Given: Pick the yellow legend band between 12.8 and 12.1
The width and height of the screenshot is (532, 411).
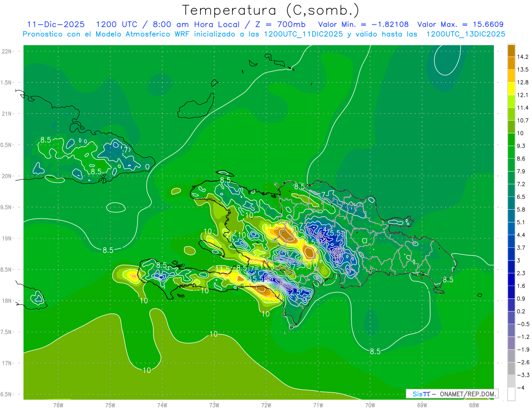Looking at the screenshot, I should [x=511, y=89].
